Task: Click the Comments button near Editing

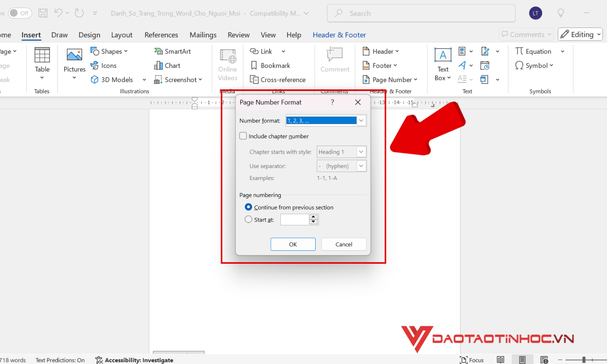Action: (x=526, y=34)
